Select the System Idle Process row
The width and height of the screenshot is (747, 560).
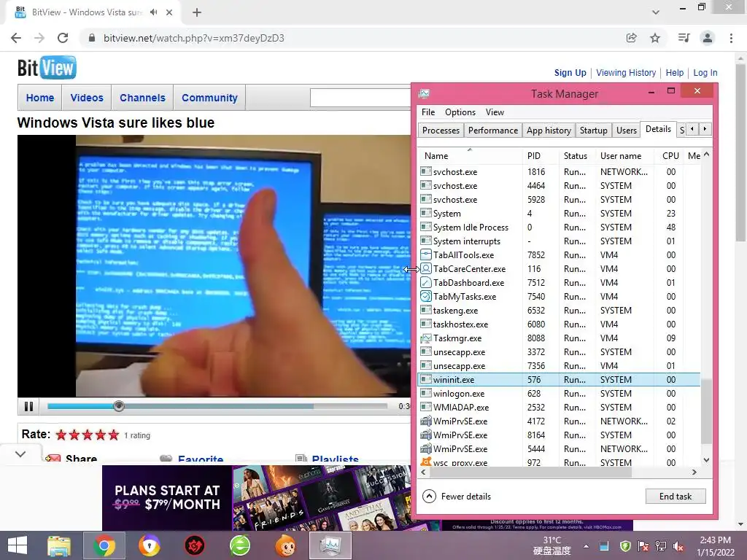[559, 227]
